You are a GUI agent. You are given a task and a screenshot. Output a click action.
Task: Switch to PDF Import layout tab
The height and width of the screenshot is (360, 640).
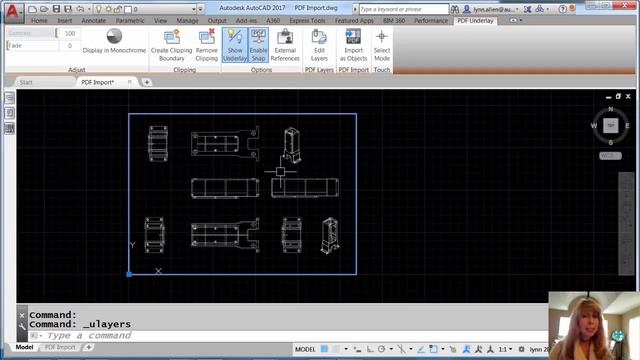point(60,347)
